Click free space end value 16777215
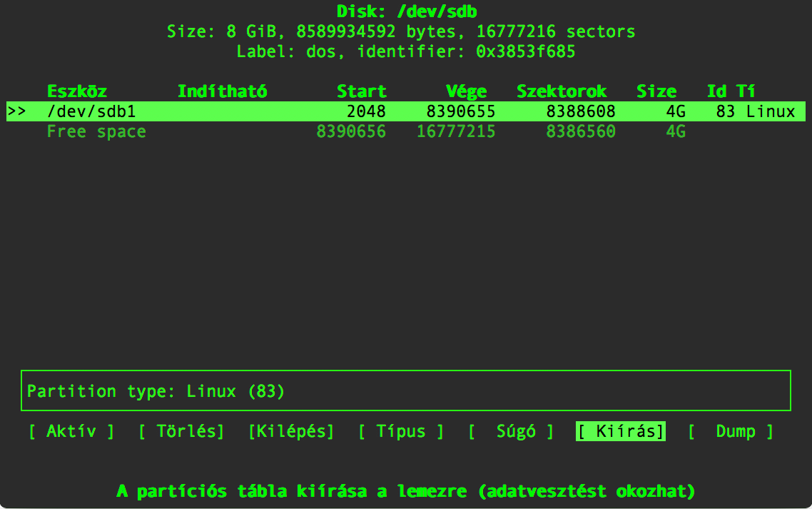Viewport: 812px width, 509px height. point(456,131)
